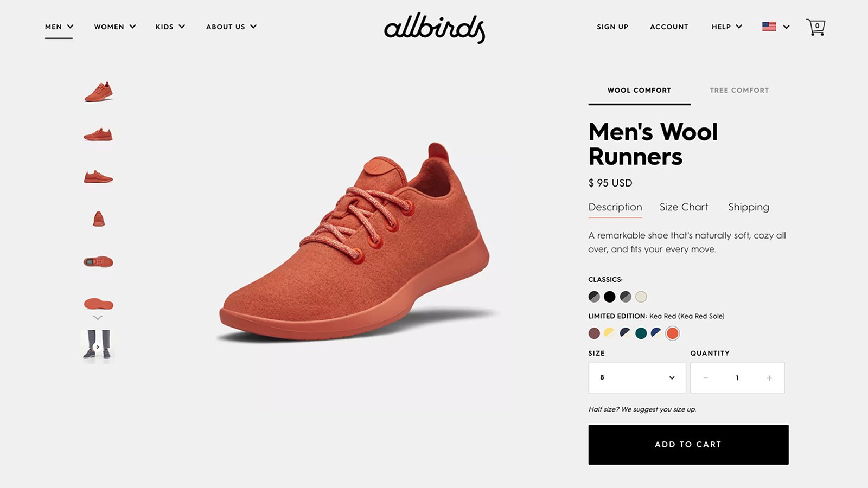Go to the allbirds logo homepage
The image size is (868, 488).
click(435, 28)
